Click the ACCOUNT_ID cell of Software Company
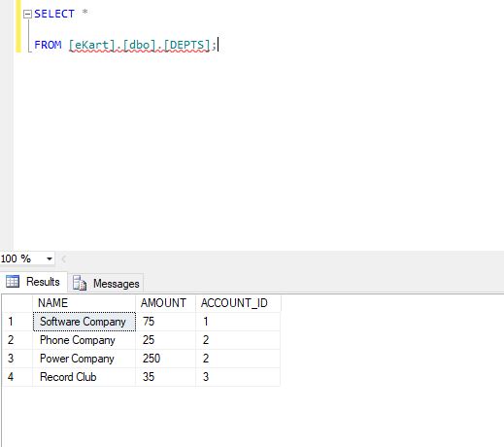The height and width of the screenshot is (447, 504). [x=238, y=322]
